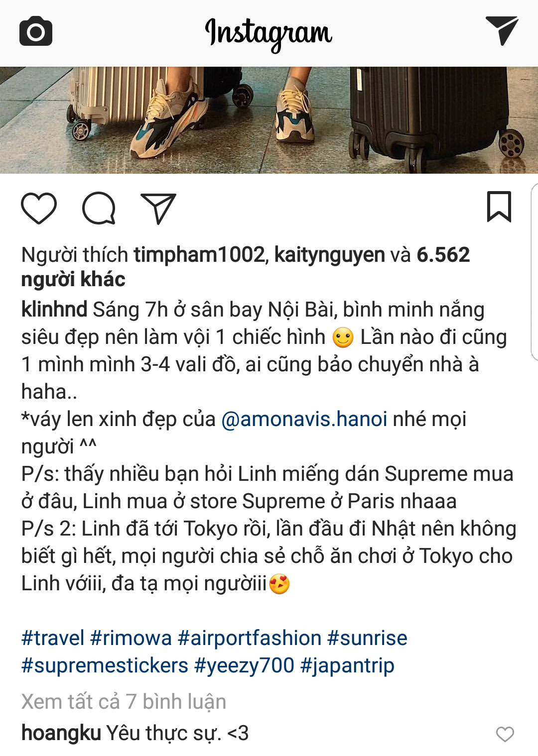
Task: Open kaitynguyen's profile from likes
Action: point(329,255)
